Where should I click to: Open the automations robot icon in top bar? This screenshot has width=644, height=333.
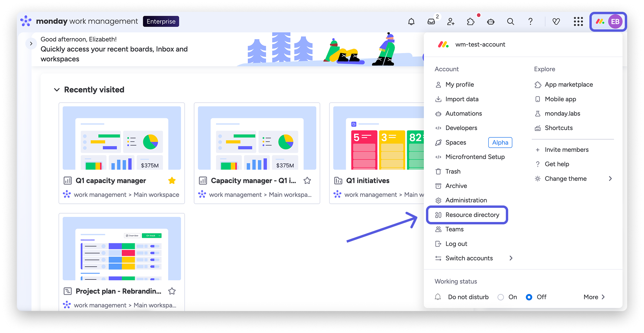pos(491,22)
